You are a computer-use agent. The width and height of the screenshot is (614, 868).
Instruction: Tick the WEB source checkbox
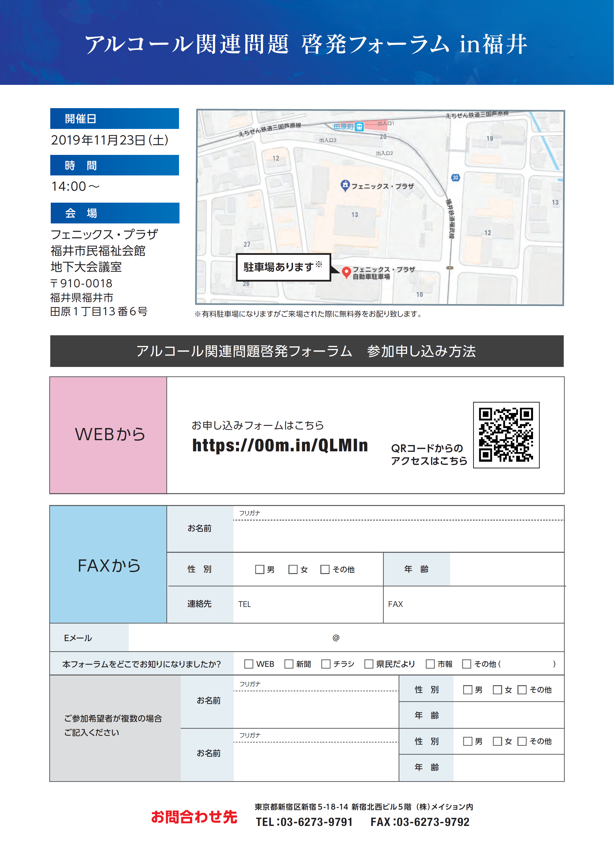coord(249,664)
